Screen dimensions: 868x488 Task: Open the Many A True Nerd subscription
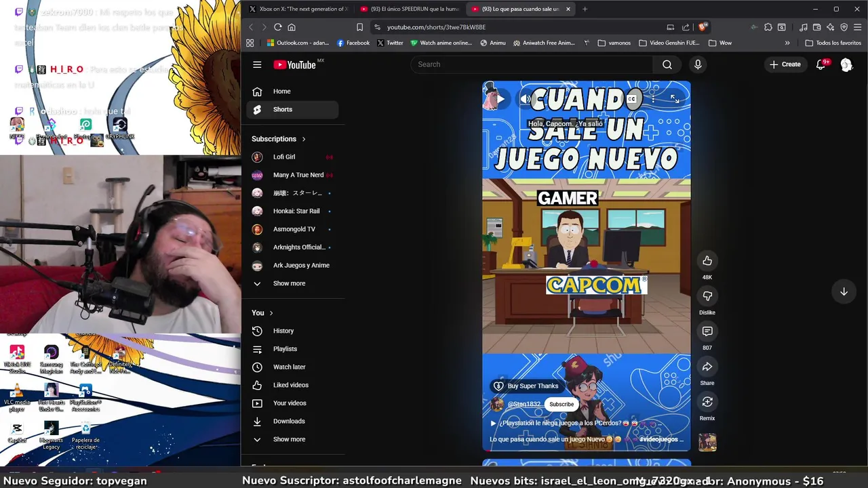(293, 175)
